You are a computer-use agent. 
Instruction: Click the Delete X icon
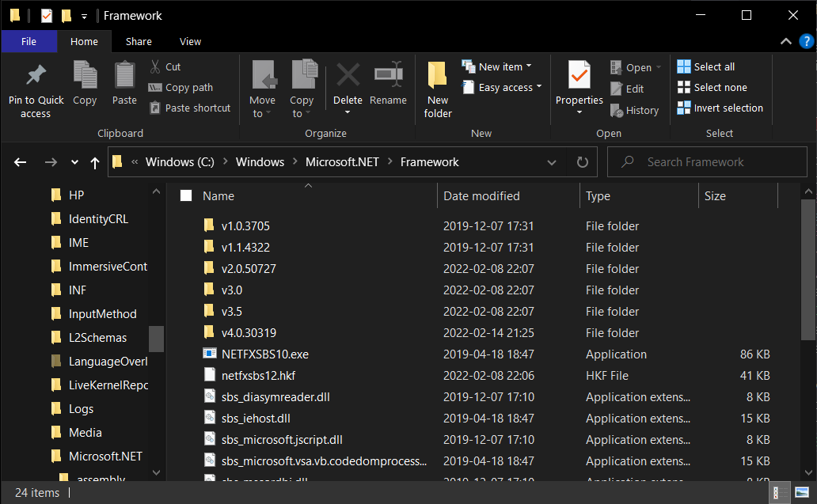(x=348, y=75)
